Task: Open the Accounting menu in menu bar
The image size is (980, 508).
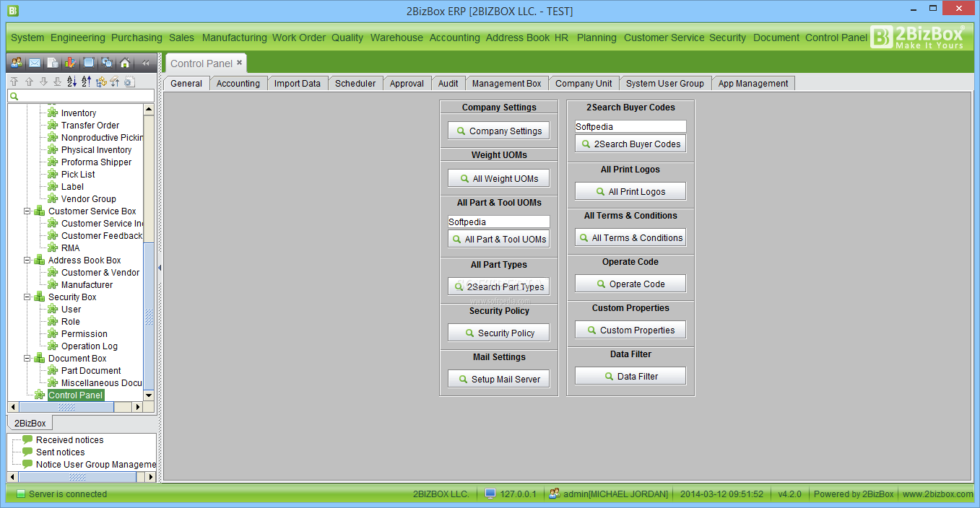Action: point(454,38)
